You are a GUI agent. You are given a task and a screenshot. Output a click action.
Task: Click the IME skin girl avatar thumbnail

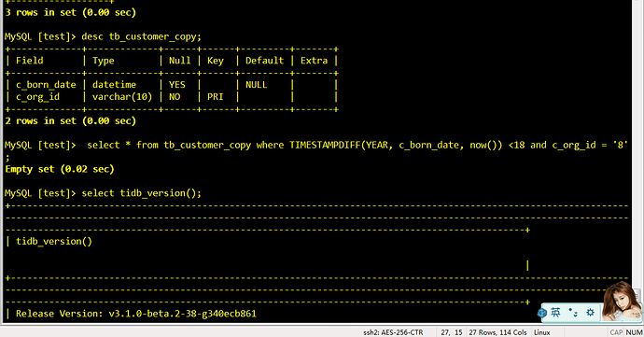[x=622, y=302]
